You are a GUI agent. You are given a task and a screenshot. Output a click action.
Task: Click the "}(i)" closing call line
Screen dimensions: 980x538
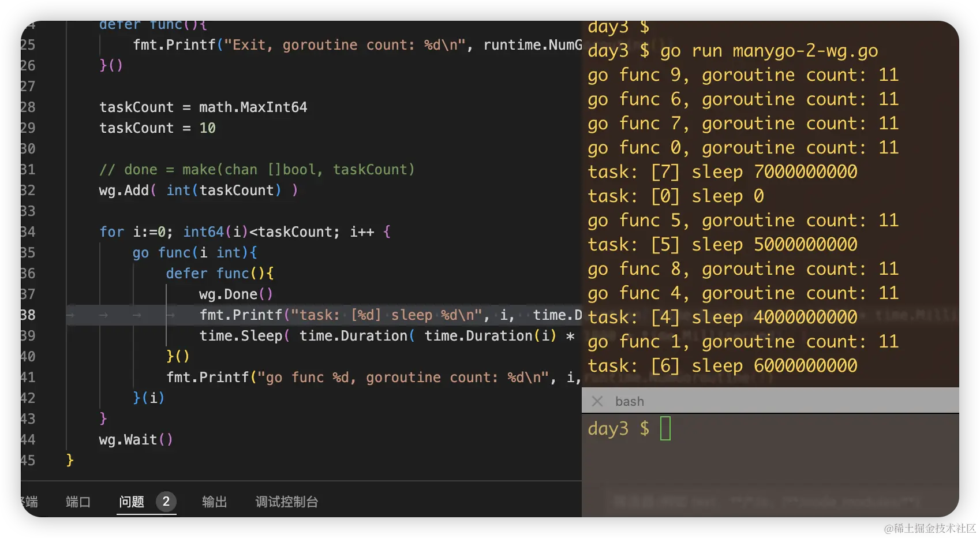coord(149,398)
